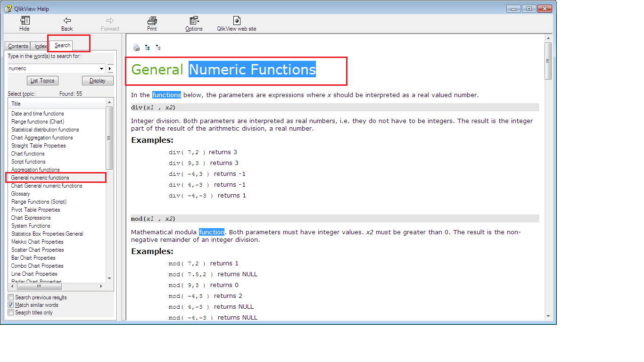Click topic list vertical scrollbar up arrow
Viewport: 644px width, 362px height.
110,103
